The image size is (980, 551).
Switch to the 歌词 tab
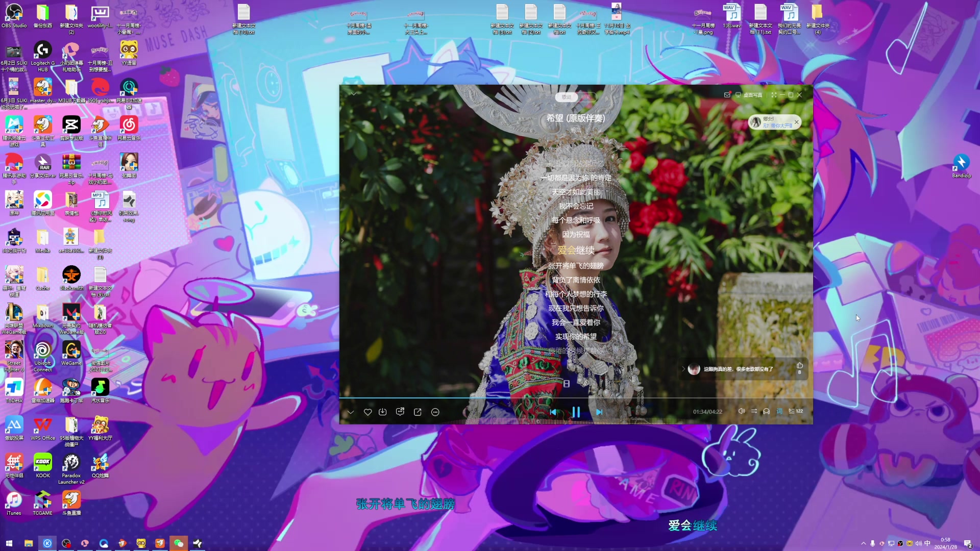pyautogui.click(x=567, y=97)
